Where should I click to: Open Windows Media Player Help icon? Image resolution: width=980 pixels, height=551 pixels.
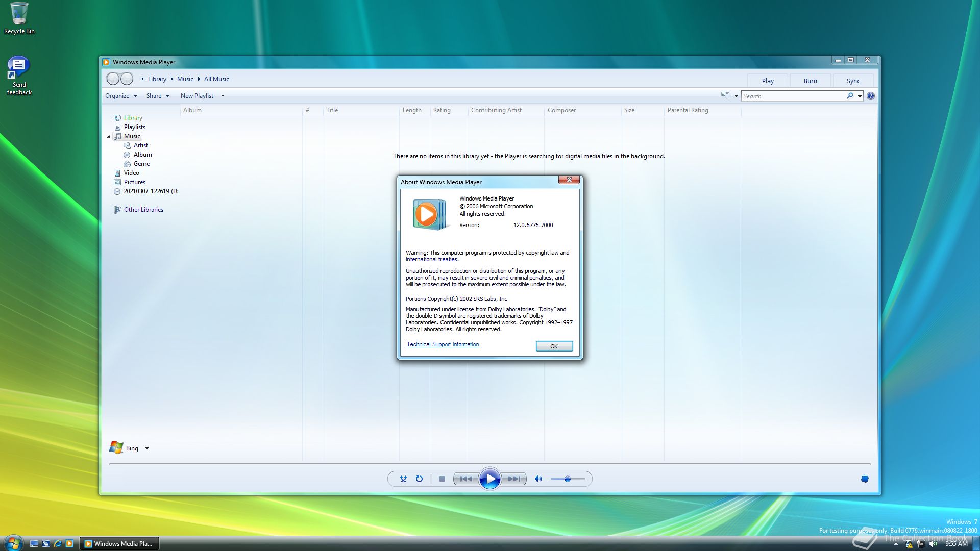[x=871, y=96]
